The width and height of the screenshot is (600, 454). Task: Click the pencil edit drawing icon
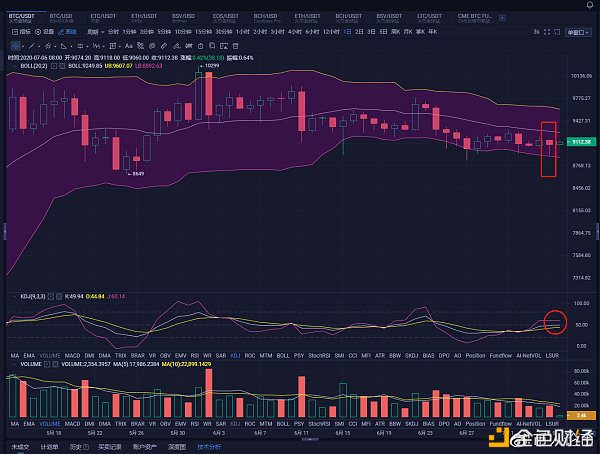[x=177, y=46]
